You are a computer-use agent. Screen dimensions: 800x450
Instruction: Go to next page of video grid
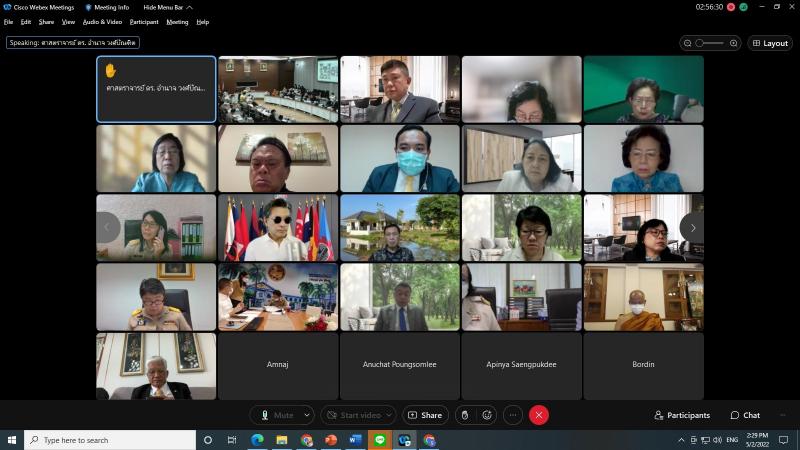692,228
